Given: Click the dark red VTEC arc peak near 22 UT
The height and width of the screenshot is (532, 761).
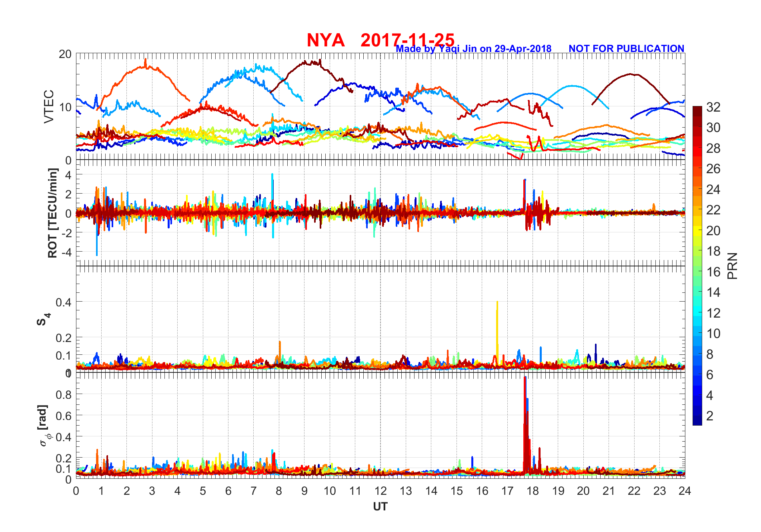Looking at the screenshot, I should pos(631,74).
